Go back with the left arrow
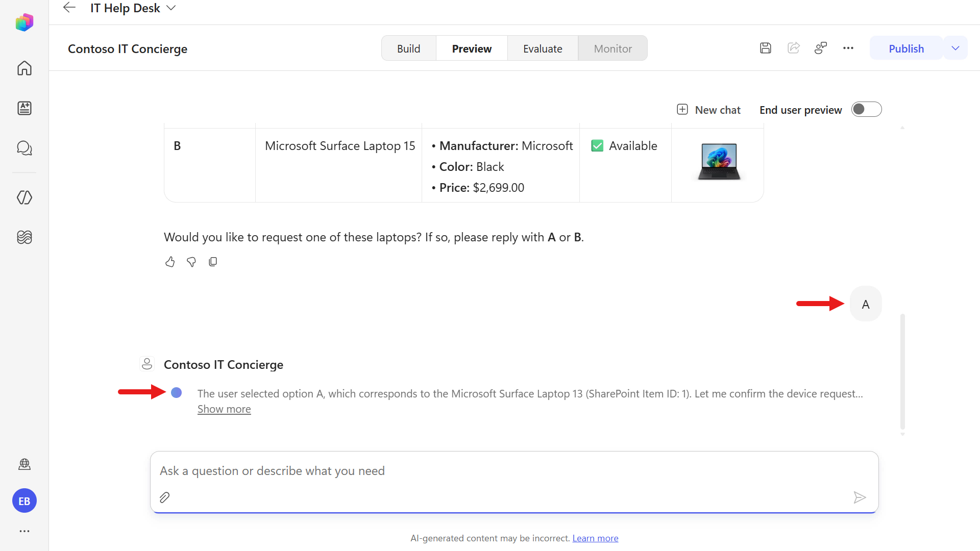 pos(69,8)
